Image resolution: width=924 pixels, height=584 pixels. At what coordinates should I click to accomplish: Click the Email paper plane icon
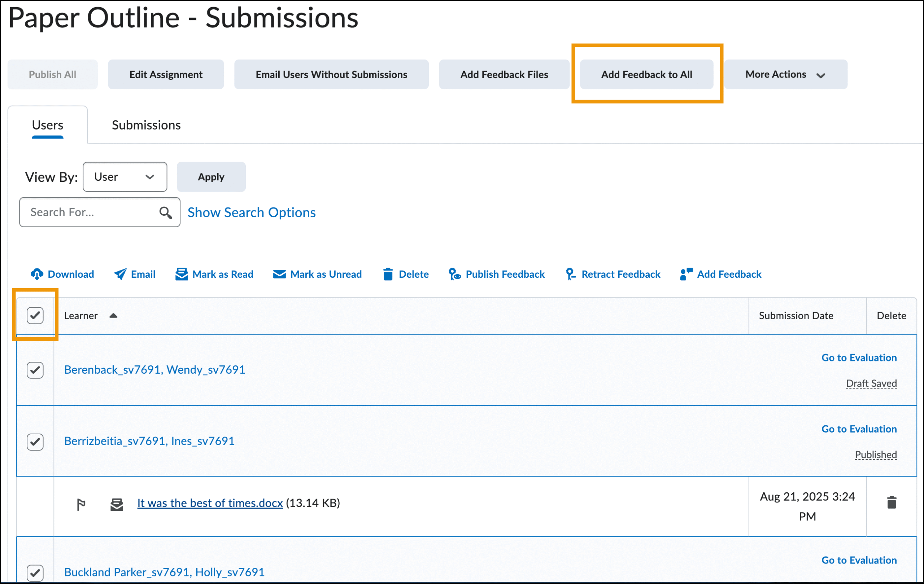(120, 274)
